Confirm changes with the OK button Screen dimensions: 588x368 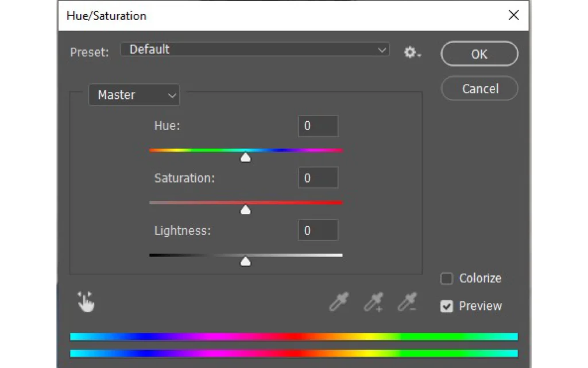(479, 53)
